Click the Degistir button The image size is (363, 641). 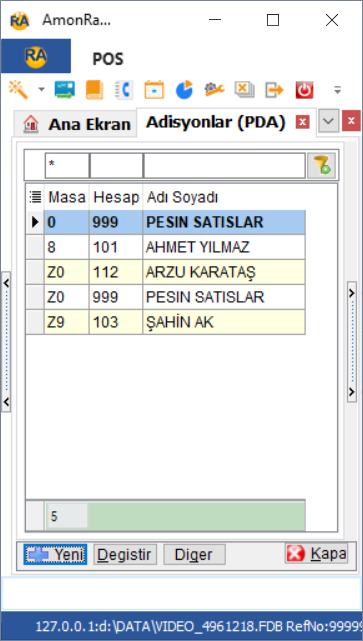125,554
